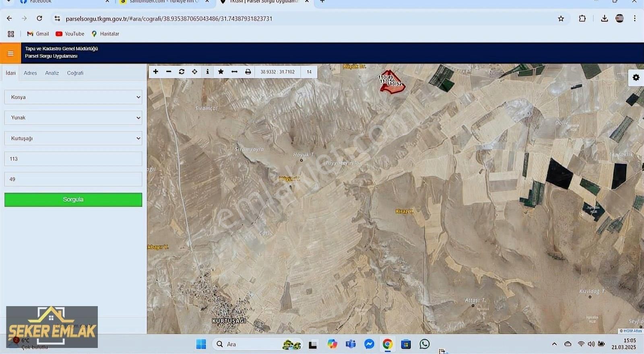Click the ada number field containing 113
Screen dimensions: 644x354
[73, 158]
